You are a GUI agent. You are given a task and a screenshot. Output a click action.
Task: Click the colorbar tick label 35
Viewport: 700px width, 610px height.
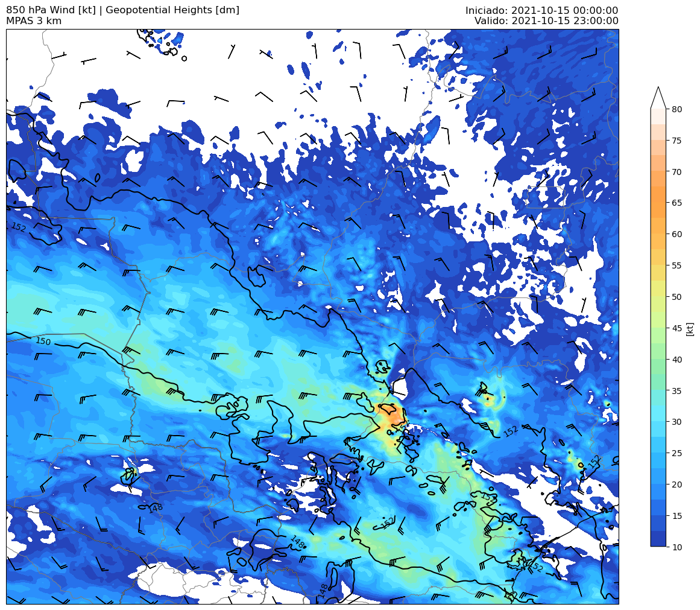tap(676, 390)
